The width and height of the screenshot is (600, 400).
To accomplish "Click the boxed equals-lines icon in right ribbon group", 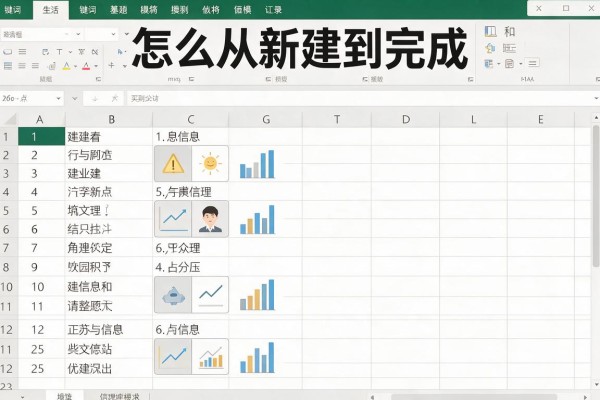I will [x=533, y=63].
